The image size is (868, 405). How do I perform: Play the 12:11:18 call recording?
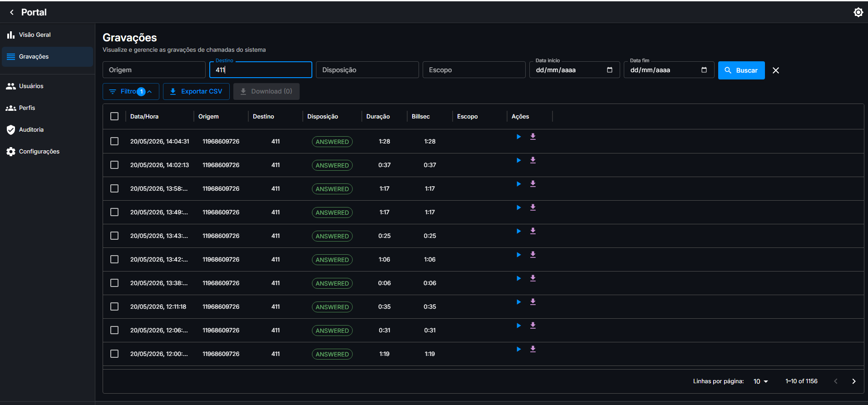point(518,302)
